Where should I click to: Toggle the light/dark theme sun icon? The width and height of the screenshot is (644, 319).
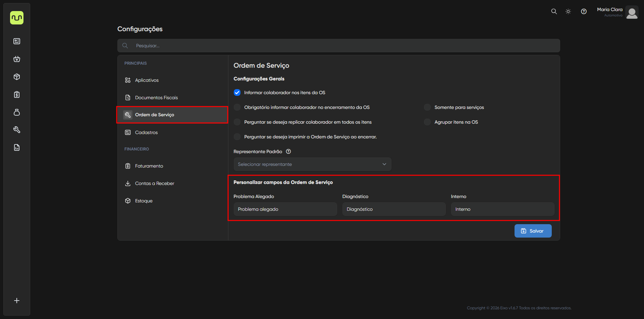point(568,11)
